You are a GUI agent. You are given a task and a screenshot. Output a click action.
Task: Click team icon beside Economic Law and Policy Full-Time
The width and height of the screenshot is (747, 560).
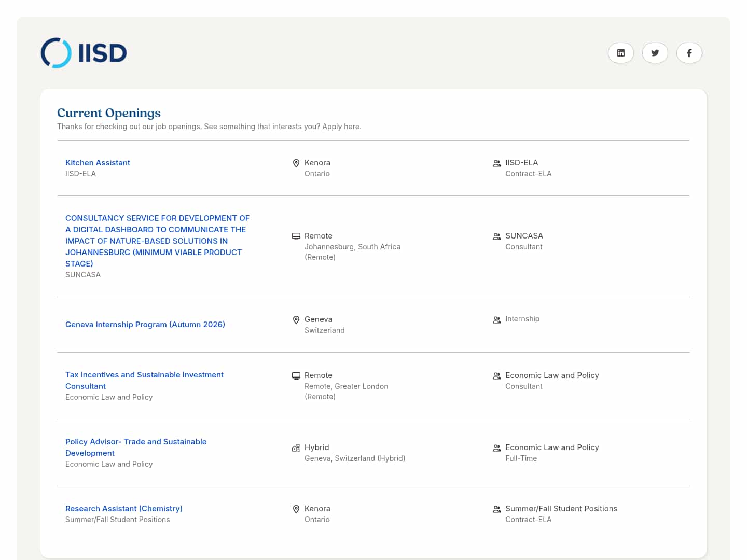[x=497, y=448]
